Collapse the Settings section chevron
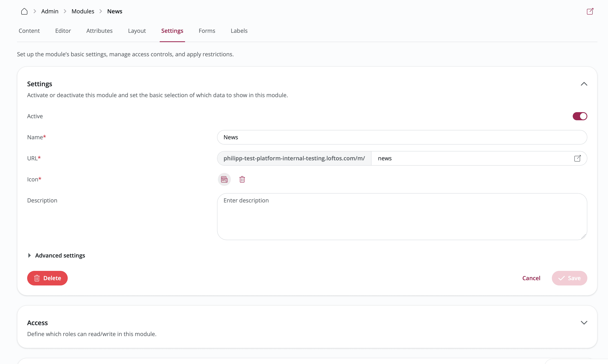608x364 pixels. [x=584, y=84]
